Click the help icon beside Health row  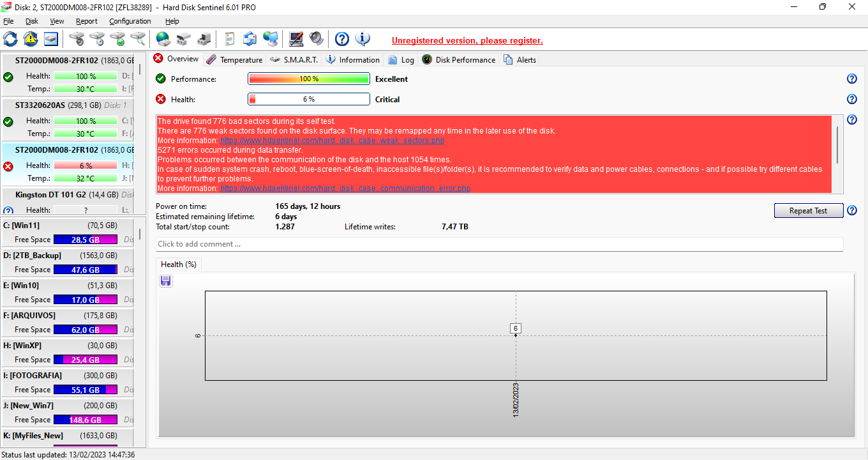coord(851,99)
